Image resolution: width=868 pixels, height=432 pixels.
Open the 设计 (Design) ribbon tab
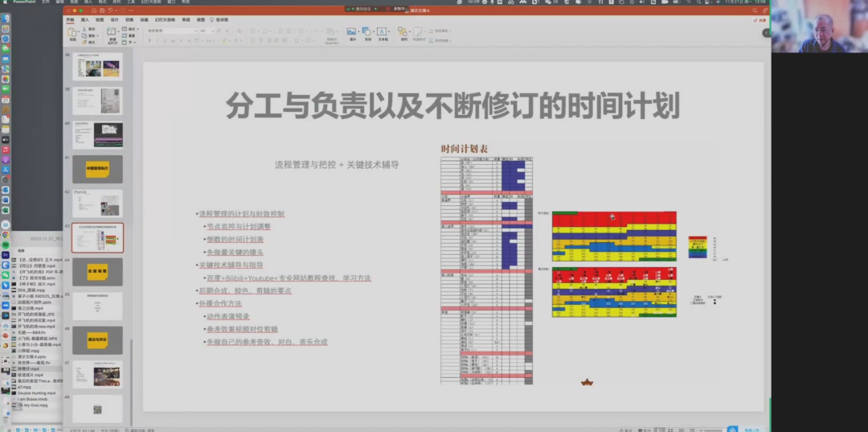pos(114,19)
